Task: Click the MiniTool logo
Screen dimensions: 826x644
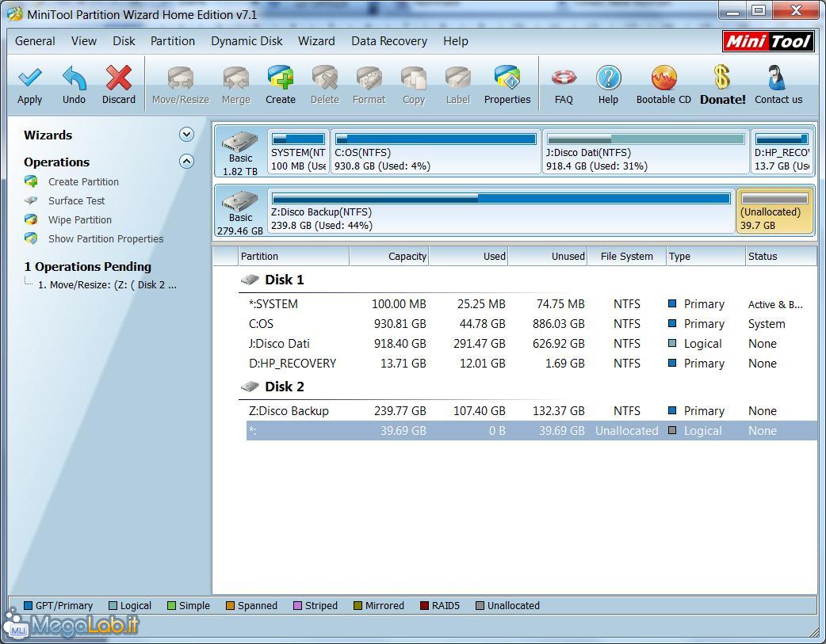Action: pyautogui.click(x=768, y=41)
